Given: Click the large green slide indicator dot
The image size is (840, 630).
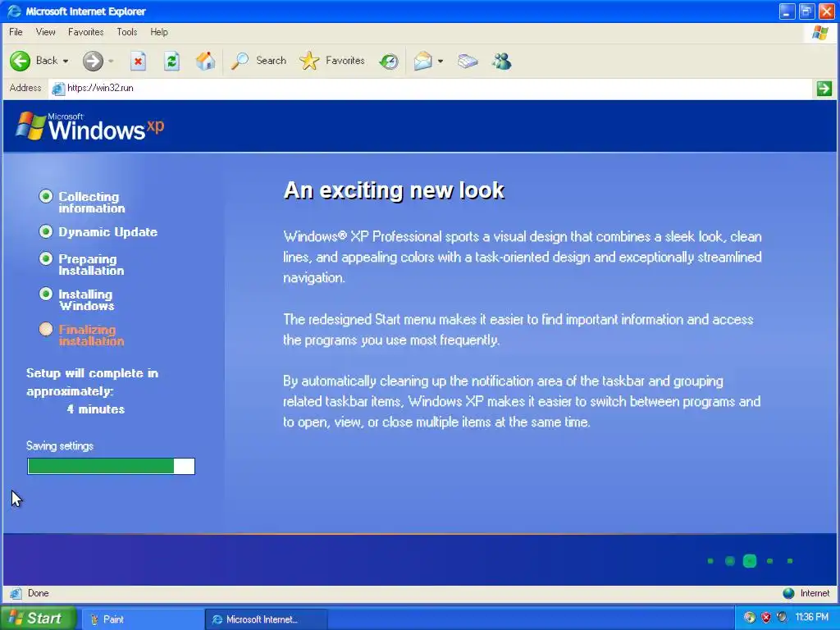Looking at the screenshot, I should click(x=750, y=561).
